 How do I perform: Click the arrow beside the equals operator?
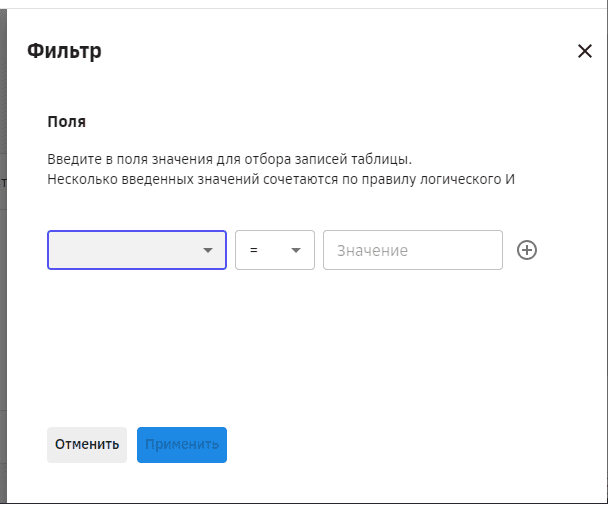tap(296, 251)
